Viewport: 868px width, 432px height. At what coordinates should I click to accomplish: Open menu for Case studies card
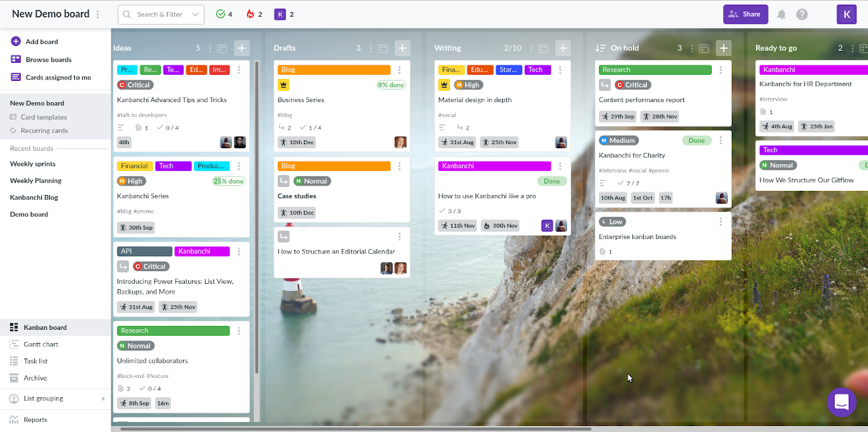[x=399, y=166]
